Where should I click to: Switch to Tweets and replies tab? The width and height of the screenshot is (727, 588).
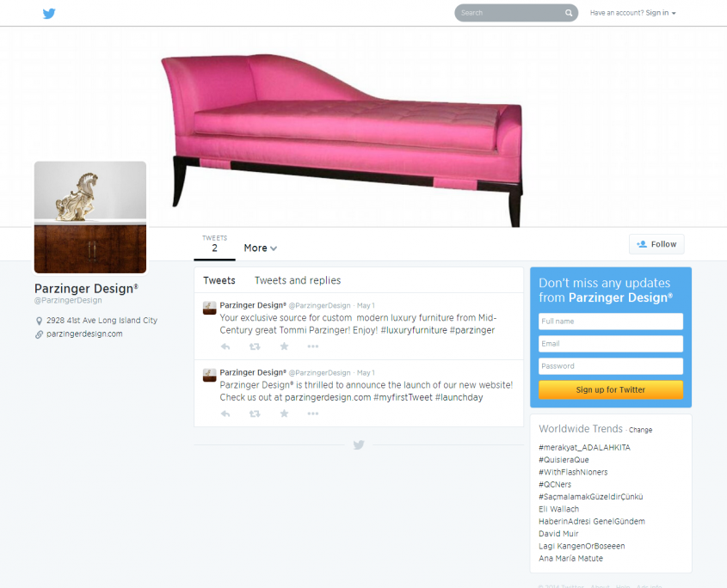tap(298, 280)
